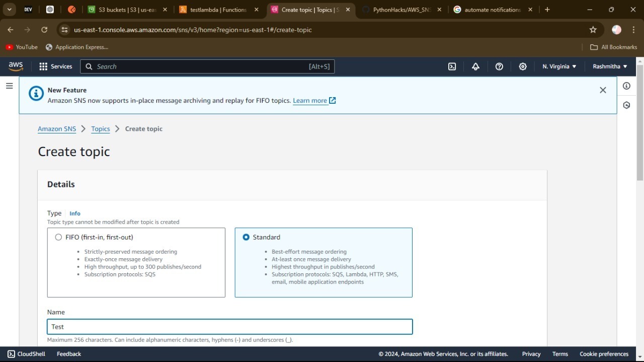Switch to S3 buckets tab
Viewport: 644px width, 362px height.
click(127, 10)
